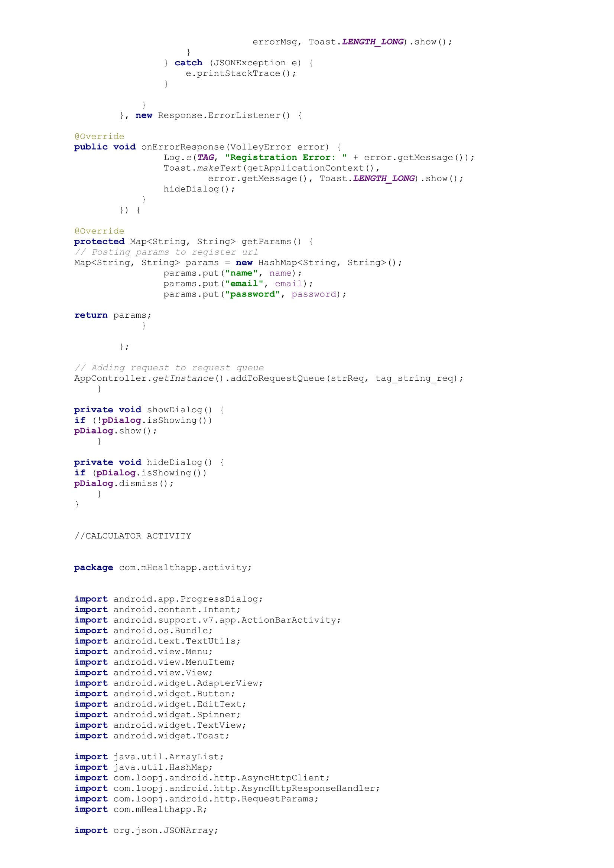Image resolution: width=614 pixels, height=868 pixels.
Task: Click the "Registration Error: " string literal
Action: (x=286, y=158)
